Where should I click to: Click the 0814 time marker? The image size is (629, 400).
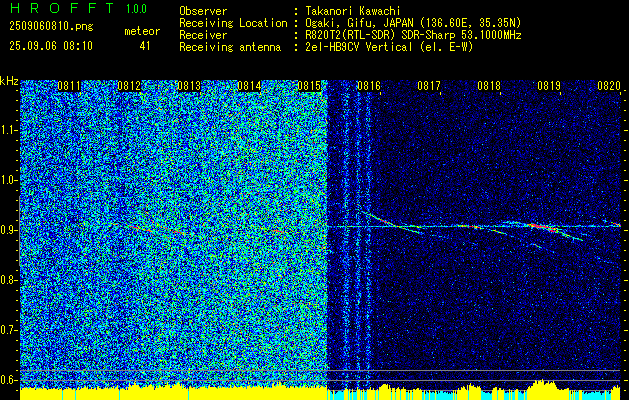(249, 86)
